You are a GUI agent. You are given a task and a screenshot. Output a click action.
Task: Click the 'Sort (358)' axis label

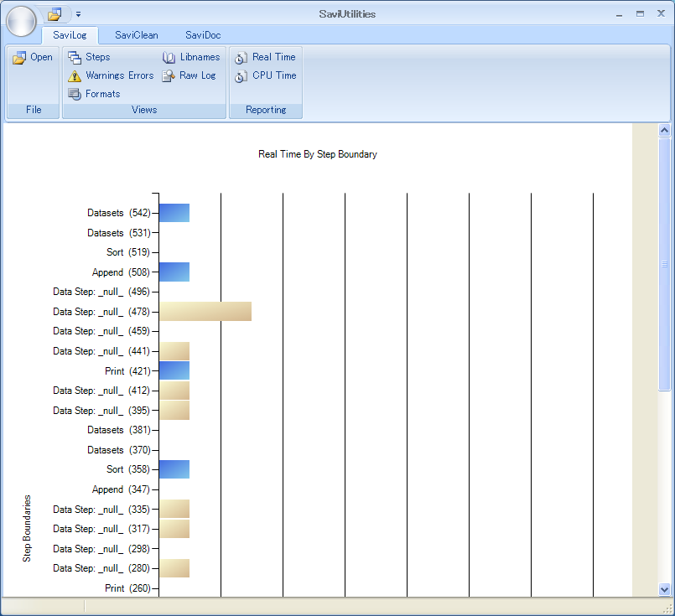(128, 469)
